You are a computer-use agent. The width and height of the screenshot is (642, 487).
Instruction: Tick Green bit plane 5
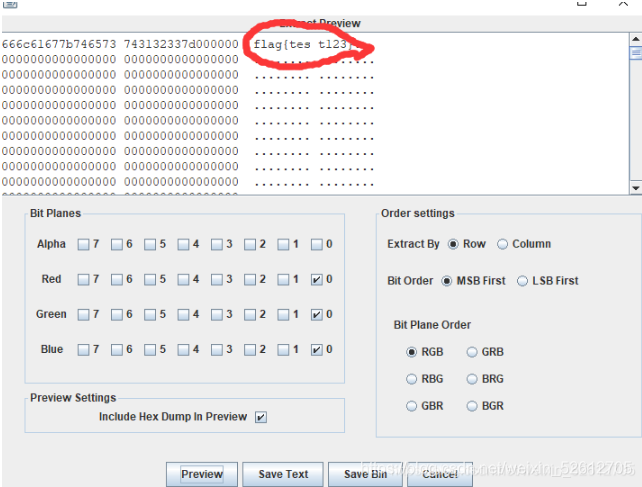point(150,315)
